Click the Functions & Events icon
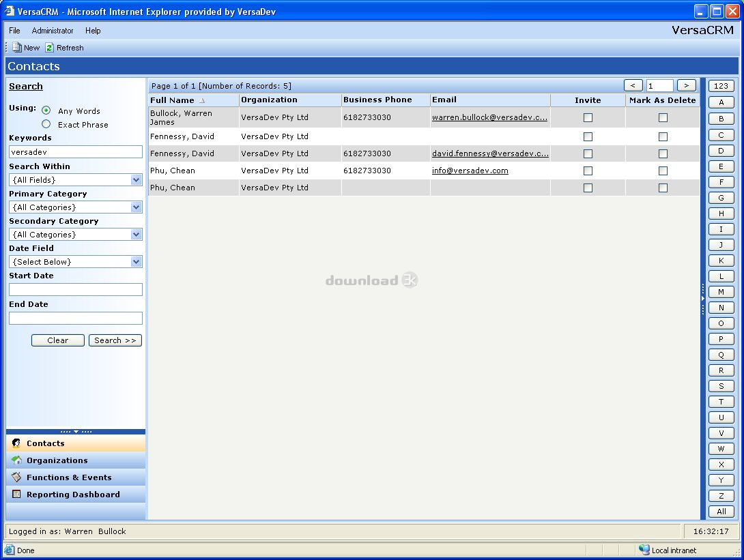The width and height of the screenshot is (744, 560). point(16,477)
